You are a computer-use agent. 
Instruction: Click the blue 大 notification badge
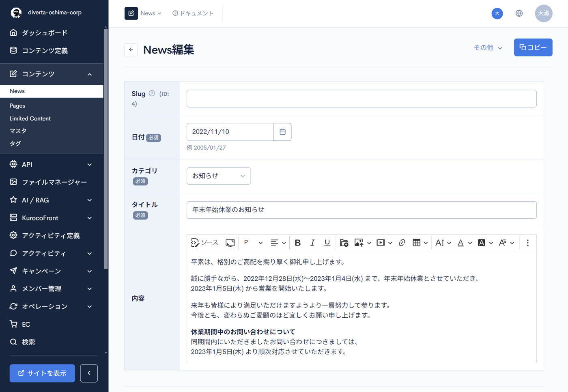click(x=497, y=13)
